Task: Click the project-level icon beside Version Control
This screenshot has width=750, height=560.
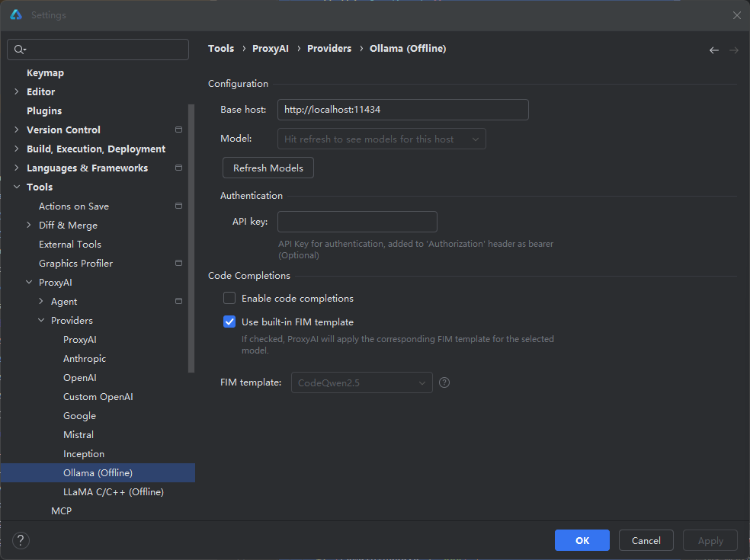Action: (179, 130)
